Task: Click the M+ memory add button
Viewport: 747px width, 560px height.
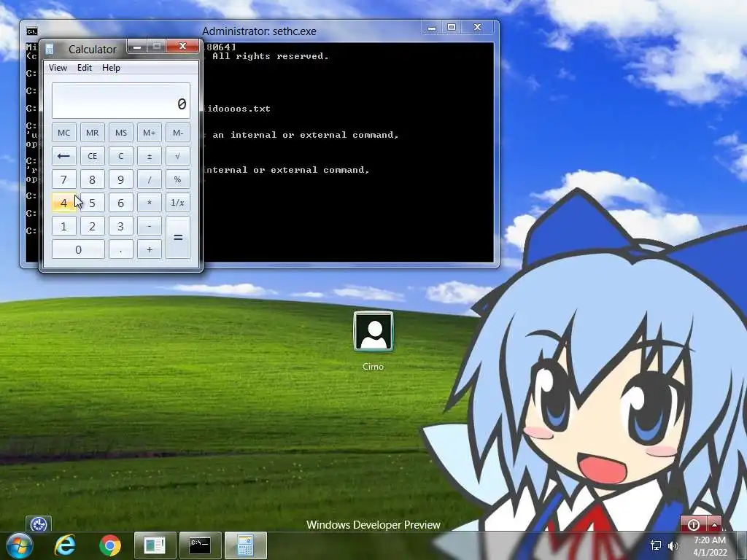Action: pos(149,133)
